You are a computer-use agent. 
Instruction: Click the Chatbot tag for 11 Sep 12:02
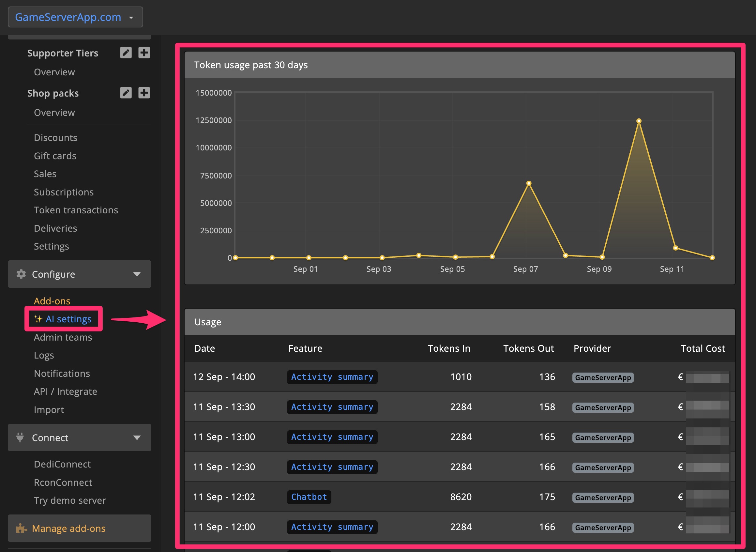coord(309,497)
